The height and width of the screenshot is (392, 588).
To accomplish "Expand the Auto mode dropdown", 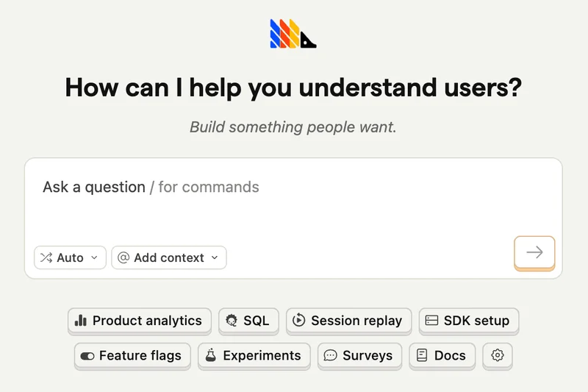I will 70,257.
